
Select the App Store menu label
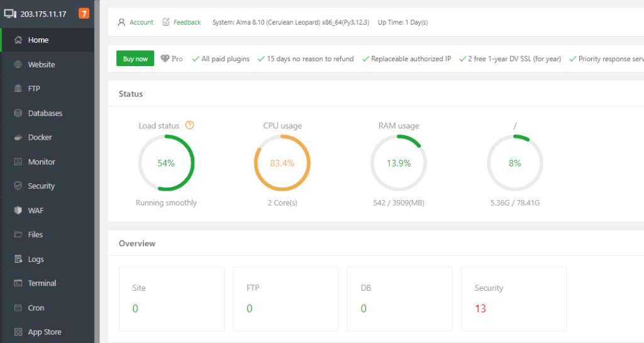45,332
